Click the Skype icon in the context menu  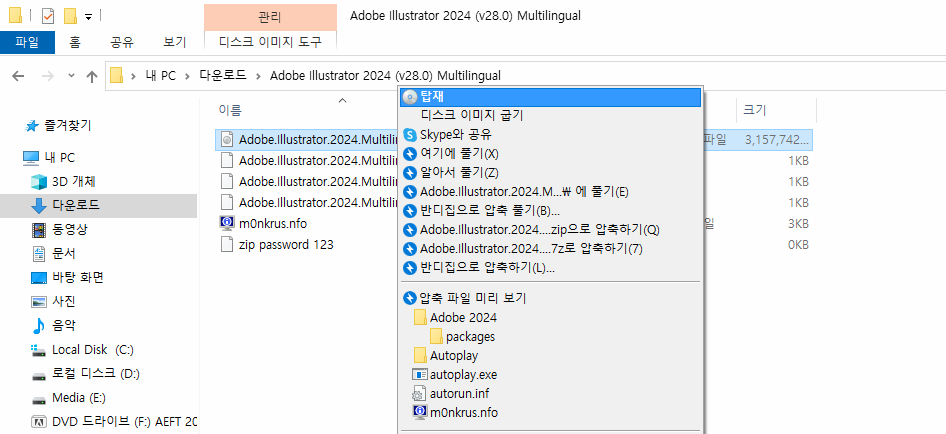[x=410, y=135]
